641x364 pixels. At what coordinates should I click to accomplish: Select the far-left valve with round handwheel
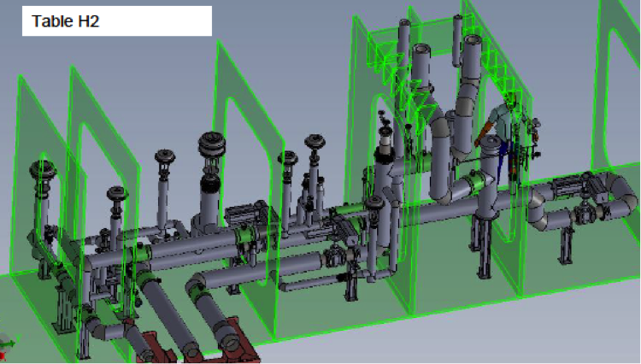42,169
